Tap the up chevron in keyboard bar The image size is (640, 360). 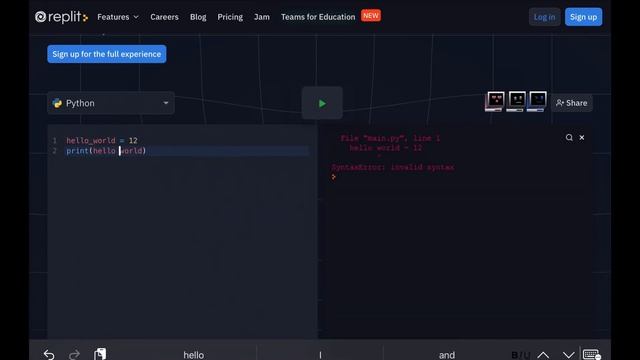(x=543, y=355)
